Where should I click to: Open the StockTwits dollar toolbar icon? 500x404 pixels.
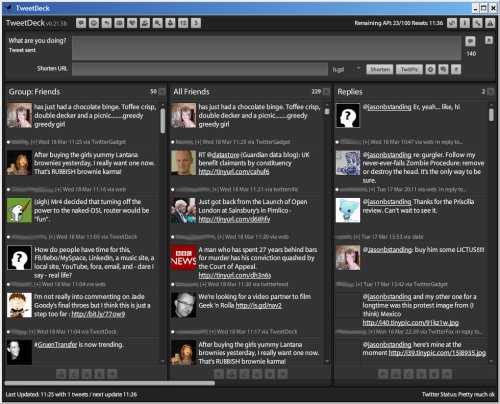pos(196,23)
